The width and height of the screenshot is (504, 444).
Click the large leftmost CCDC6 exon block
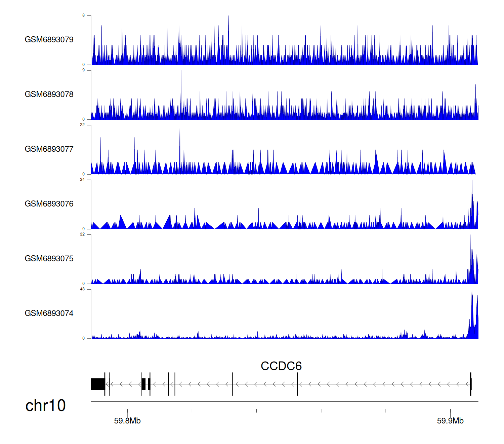98,384
